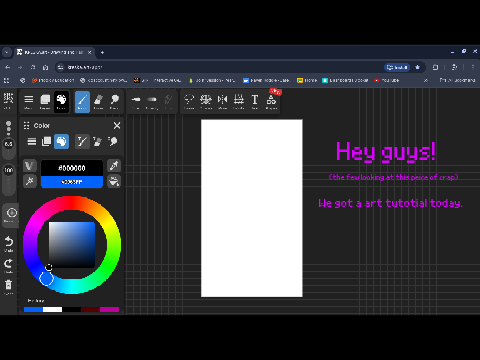Choose the second soft brush tip preset
Viewport: 480px width, 360px height.
(x=152, y=101)
